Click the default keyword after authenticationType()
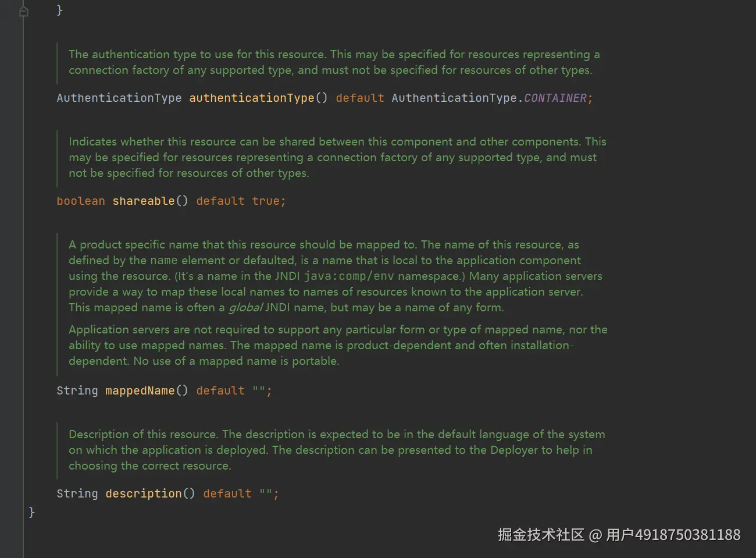 [x=359, y=98]
